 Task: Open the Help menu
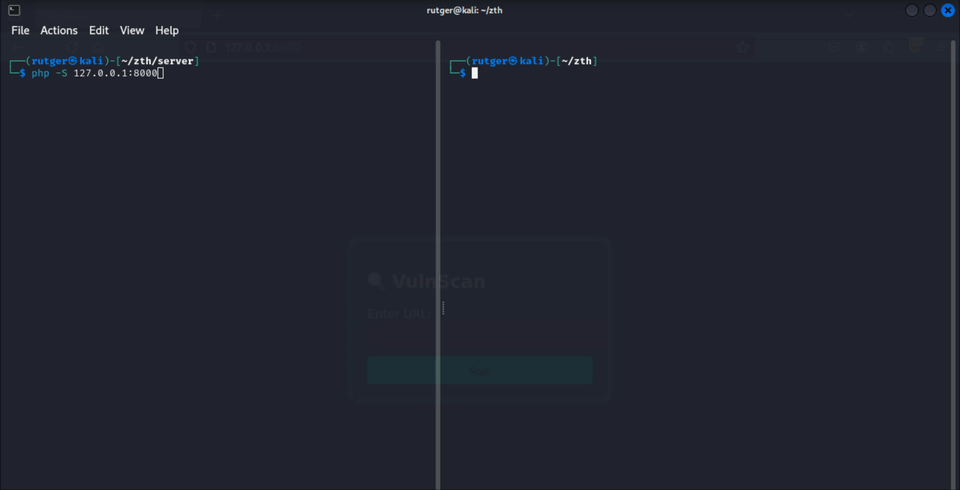(x=167, y=30)
